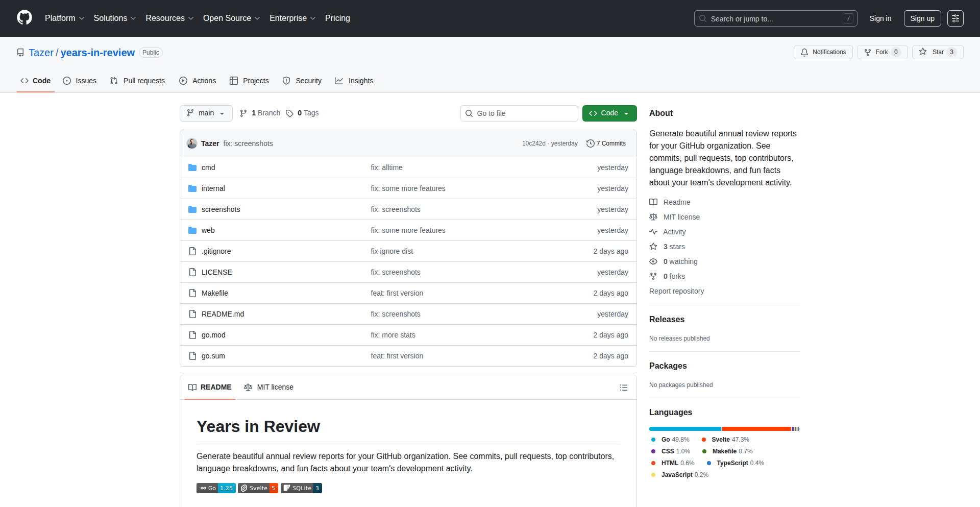Expand the green Code dropdown arrow
The height and width of the screenshot is (507, 980).
[x=626, y=113]
